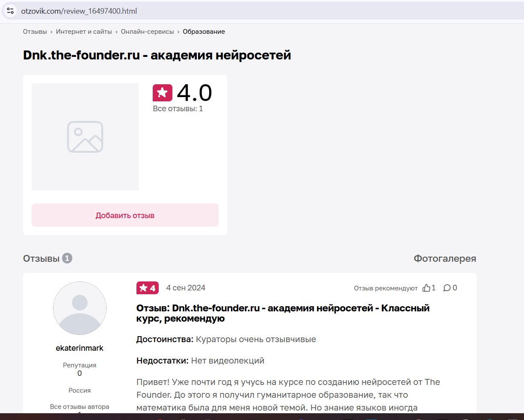Click the product image placeholder thumbnail

(85, 137)
